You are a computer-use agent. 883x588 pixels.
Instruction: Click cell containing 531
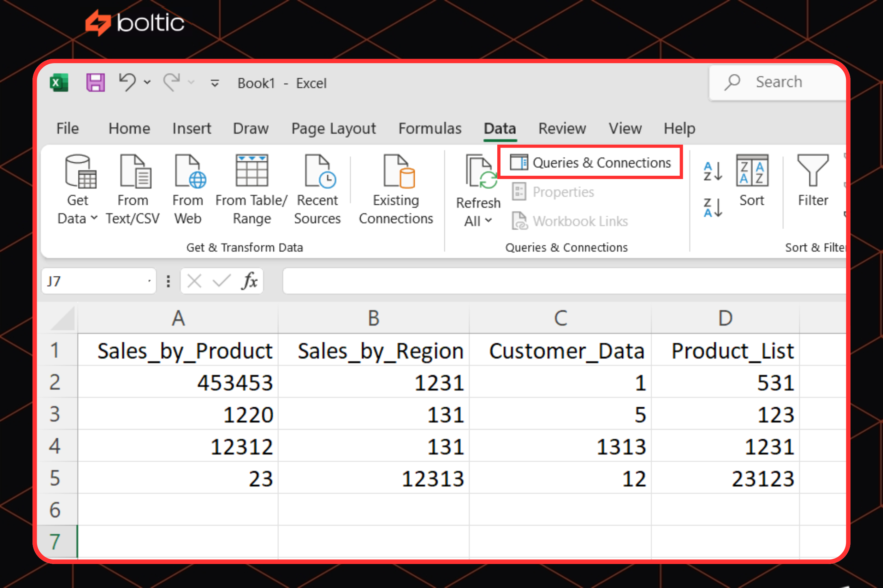click(x=725, y=382)
